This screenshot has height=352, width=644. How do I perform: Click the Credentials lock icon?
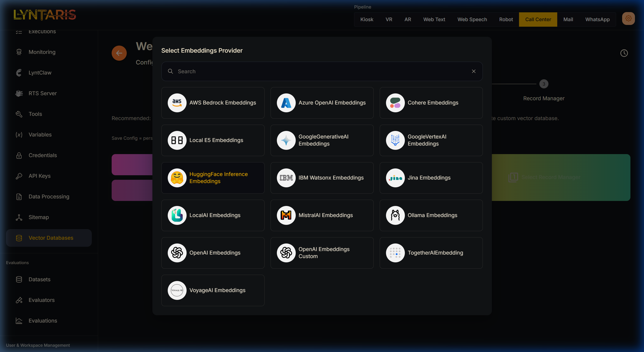[x=19, y=155]
